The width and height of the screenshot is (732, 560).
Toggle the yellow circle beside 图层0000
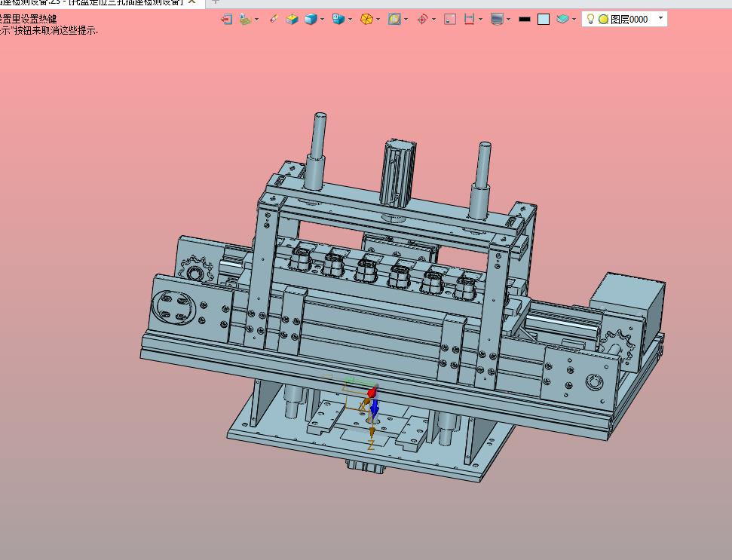pyautogui.click(x=603, y=19)
